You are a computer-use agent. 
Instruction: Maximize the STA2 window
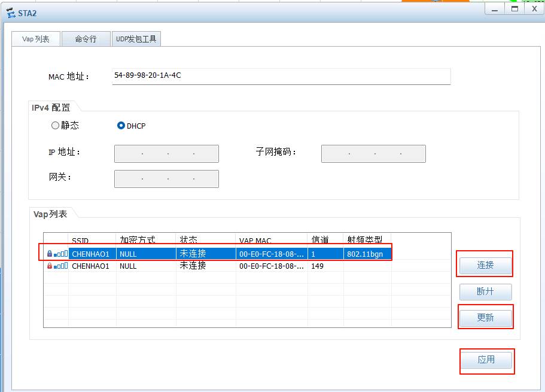pos(514,9)
